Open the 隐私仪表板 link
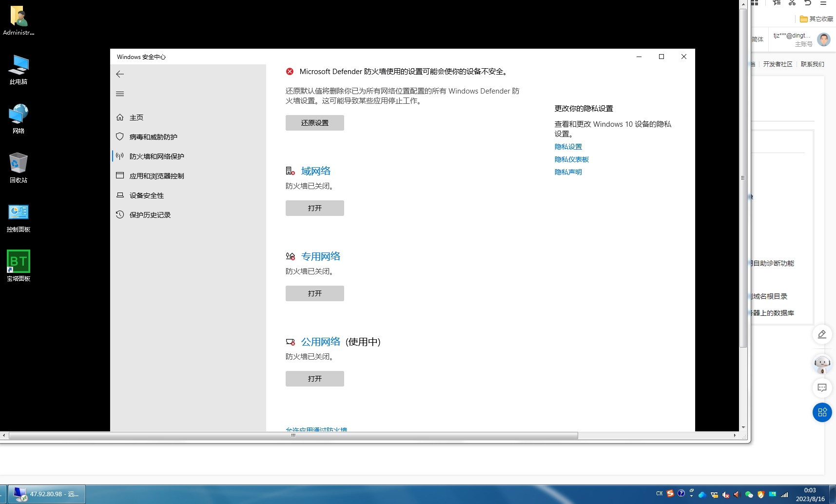The height and width of the screenshot is (504, 836). click(572, 159)
